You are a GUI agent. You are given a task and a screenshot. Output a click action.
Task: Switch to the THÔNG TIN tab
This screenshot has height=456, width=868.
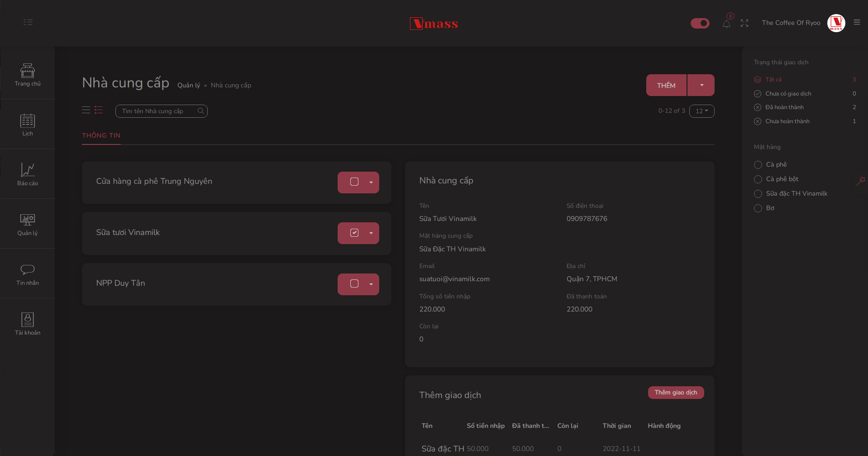click(x=101, y=135)
